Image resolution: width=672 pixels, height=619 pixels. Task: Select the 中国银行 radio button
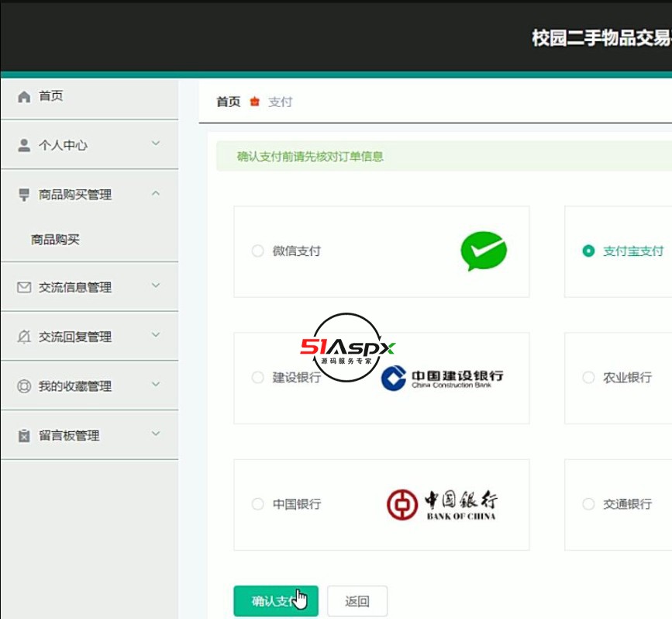(257, 503)
